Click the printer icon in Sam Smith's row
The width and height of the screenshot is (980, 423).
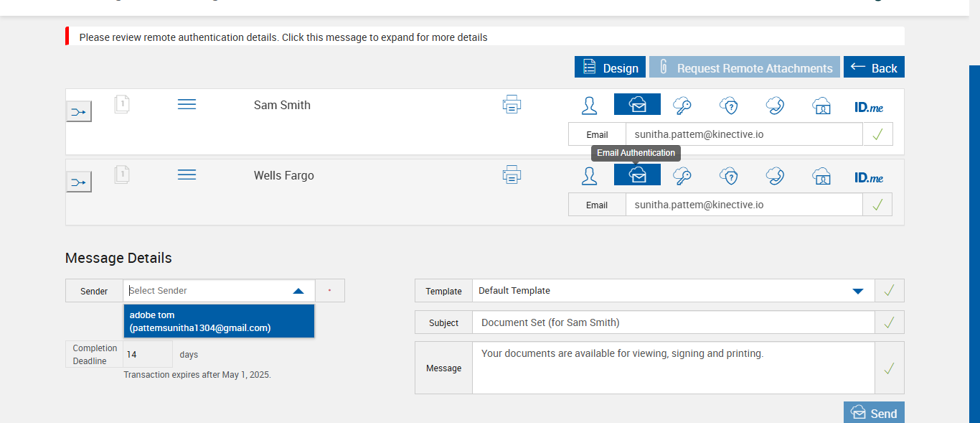tap(512, 105)
